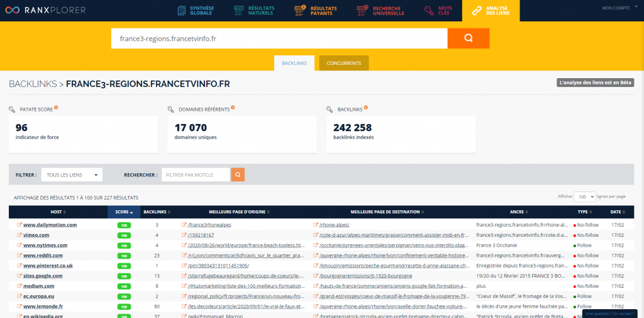Open the lines-per-page dropdown showing 100

(x=584, y=196)
